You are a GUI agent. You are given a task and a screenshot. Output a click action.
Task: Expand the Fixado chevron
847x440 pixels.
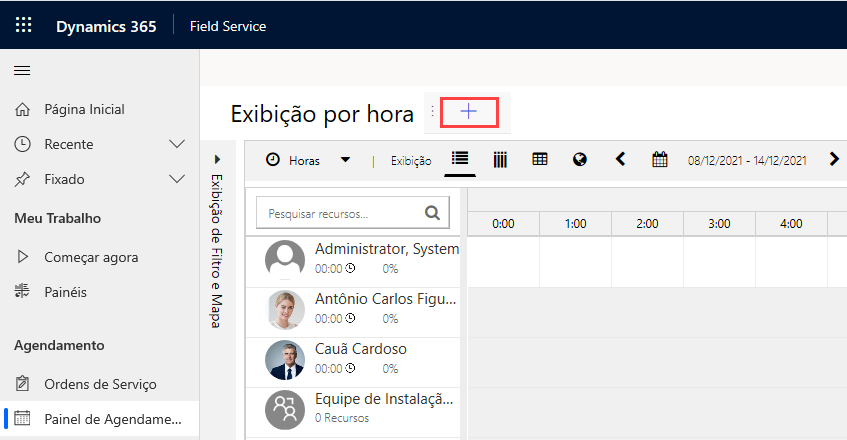click(177, 179)
